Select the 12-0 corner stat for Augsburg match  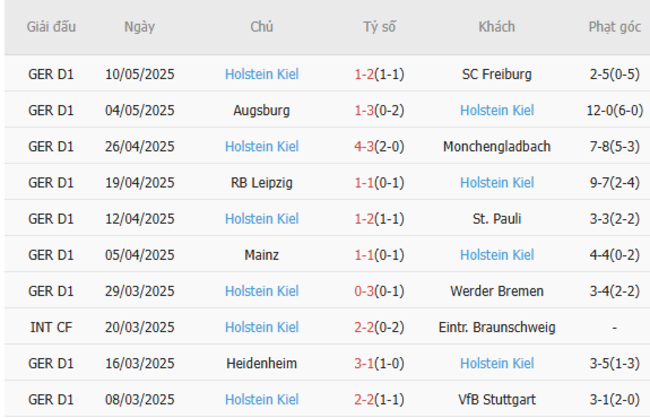(x=615, y=110)
